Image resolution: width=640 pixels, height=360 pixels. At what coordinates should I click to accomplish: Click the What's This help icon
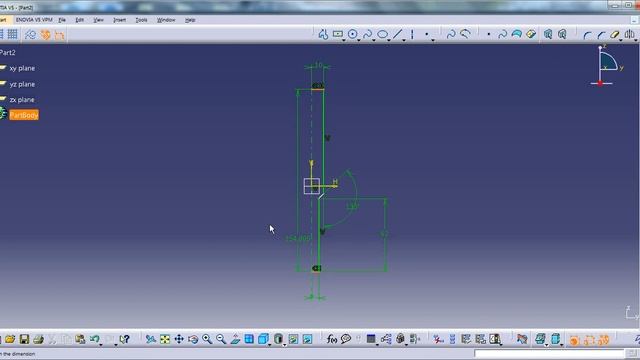click(124, 339)
